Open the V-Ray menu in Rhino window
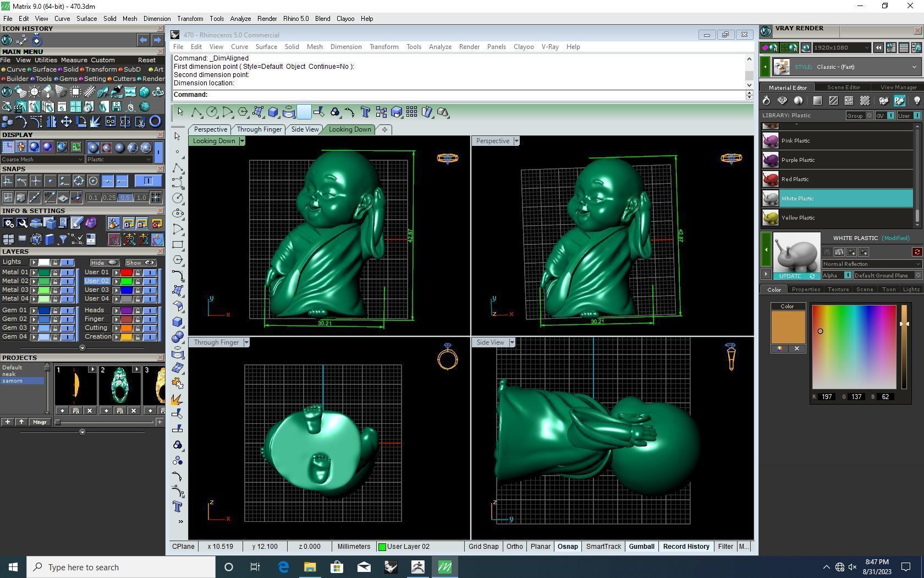 [x=550, y=47]
